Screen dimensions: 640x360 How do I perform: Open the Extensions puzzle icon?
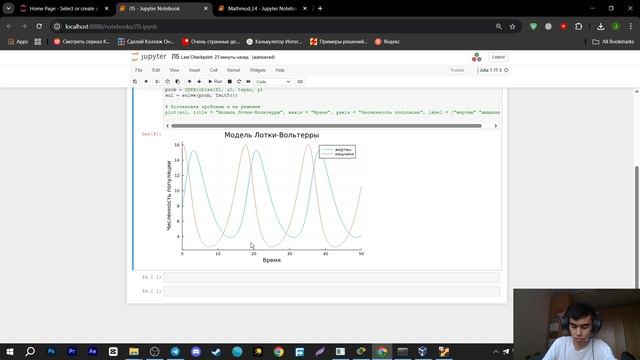click(x=578, y=27)
